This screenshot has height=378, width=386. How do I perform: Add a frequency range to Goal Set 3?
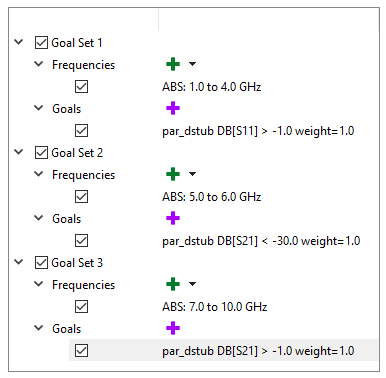click(x=173, y=284)
